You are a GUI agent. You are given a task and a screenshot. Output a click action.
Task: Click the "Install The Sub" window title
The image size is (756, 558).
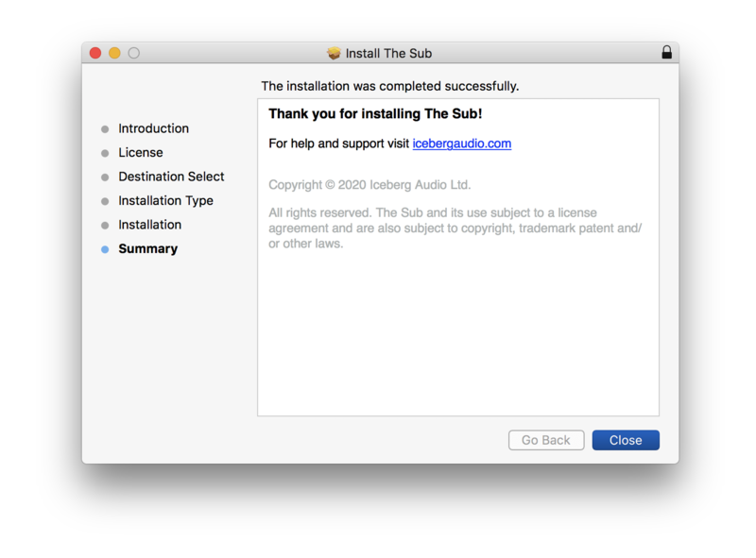(388, 53)
